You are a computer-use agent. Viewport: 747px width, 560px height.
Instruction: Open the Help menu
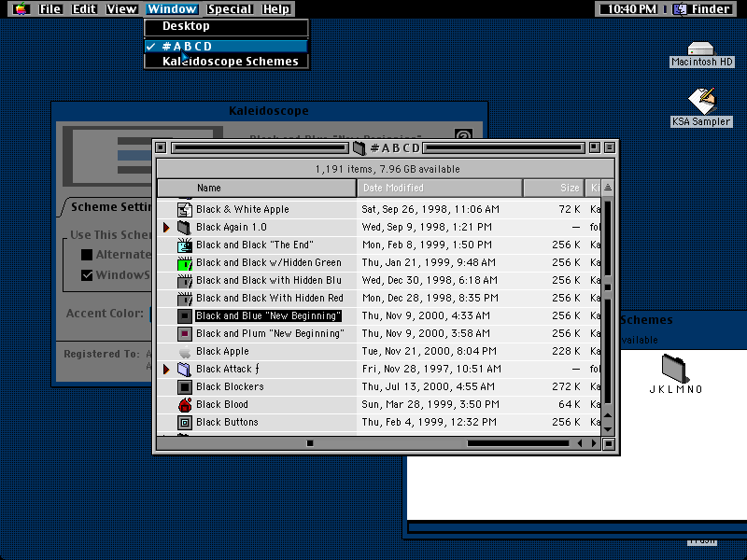click(275, 9)
